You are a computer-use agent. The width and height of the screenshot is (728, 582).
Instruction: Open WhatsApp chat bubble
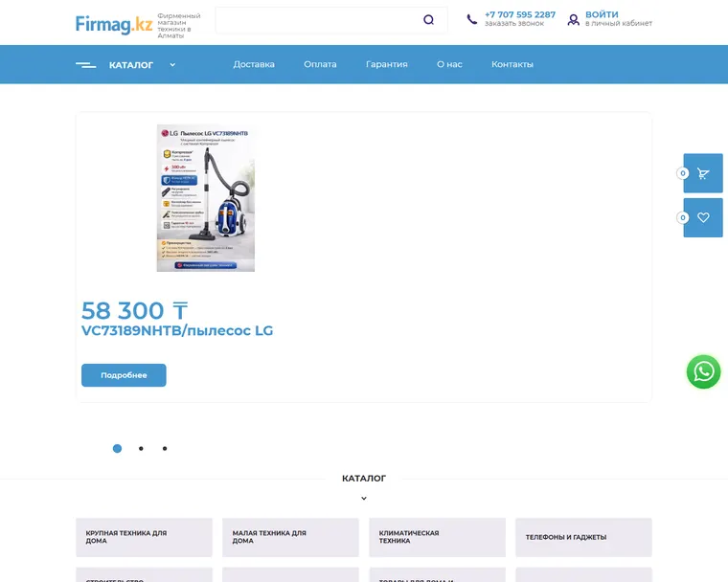tap(703, 371)
